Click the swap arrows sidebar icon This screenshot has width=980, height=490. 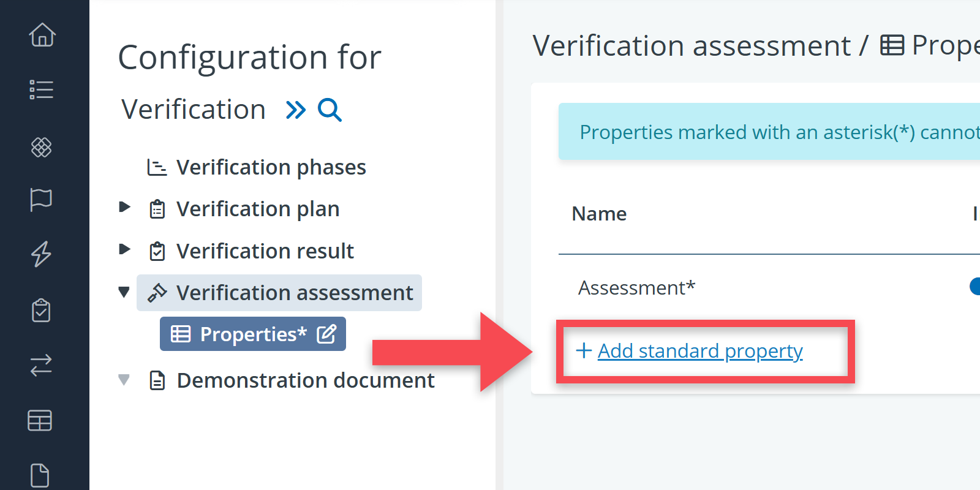(42, 366)
